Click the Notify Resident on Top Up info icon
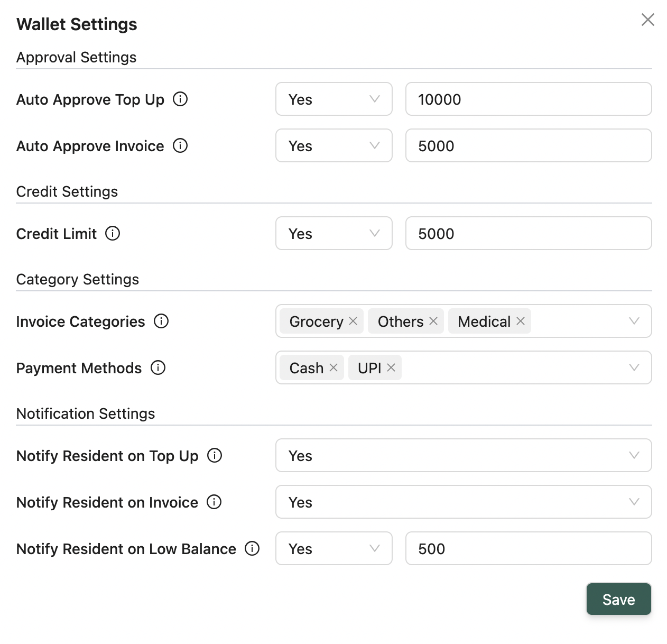Viewport: 667px width, 644px height. pos(215,455)
